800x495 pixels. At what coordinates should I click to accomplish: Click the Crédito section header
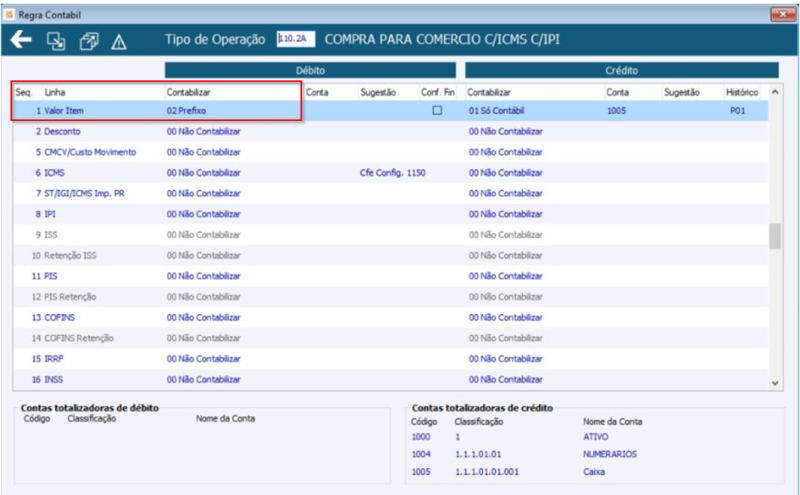(622, 70)
